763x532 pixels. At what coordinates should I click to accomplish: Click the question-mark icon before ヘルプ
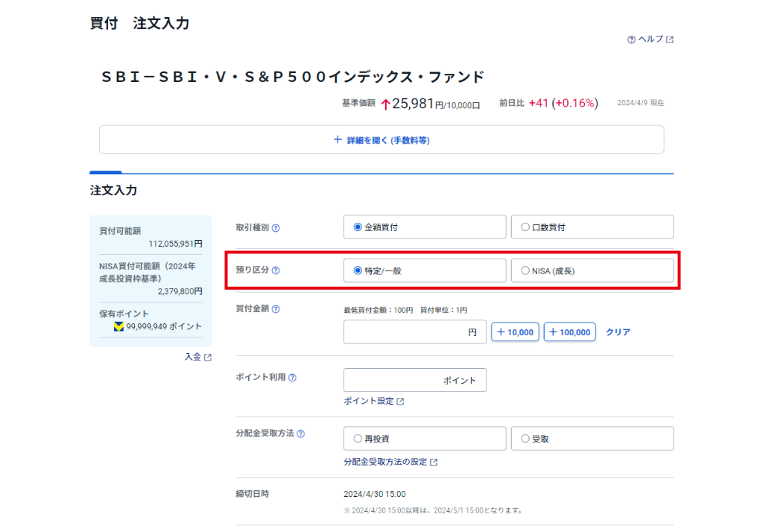coord(631,40)
